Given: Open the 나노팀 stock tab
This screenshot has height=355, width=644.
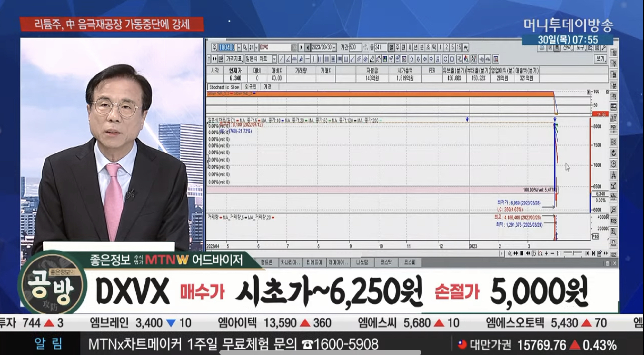Looking at the screenshot, I should 362,262.
